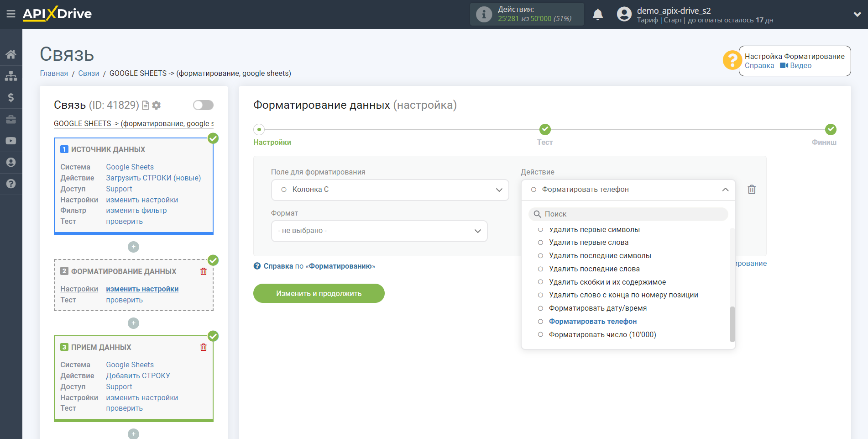Click изменить настройки in formatting block
Viewport: 868px width, 439px height.
point(142,289)
